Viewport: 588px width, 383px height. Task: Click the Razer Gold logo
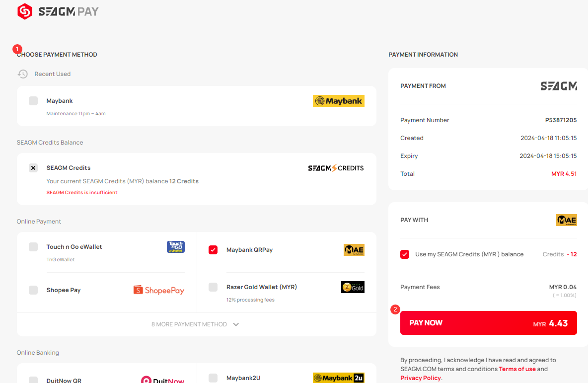(353, 287)
